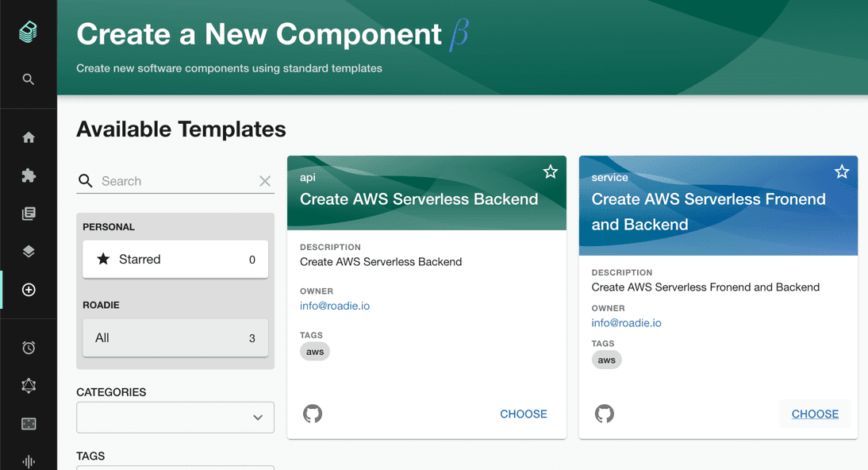868x470 pixels.
Task: Open the GraphQL hexagon sidebar icon
Action: (x=29, y=386)
